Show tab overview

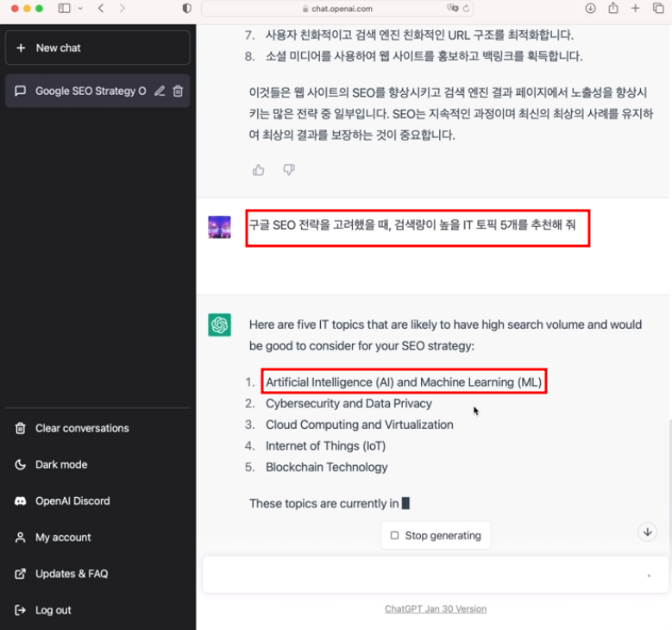(658, 8)
